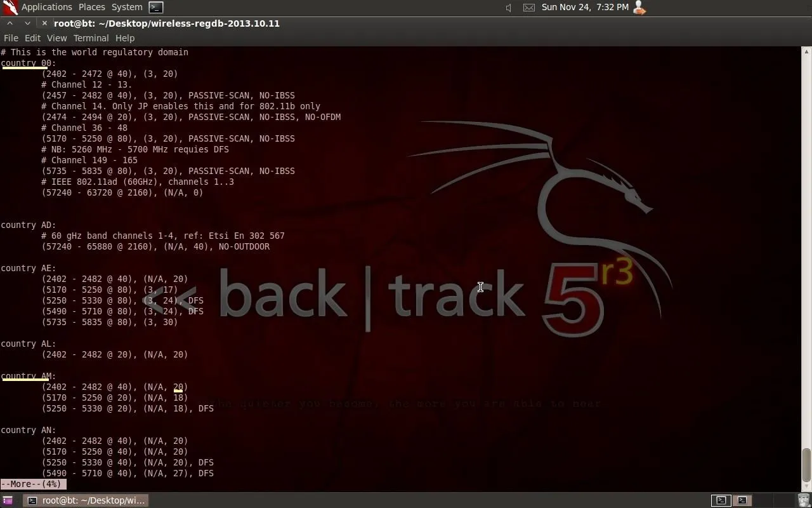Click '# Channel 149 - 165' comment

tap(89, 160)
